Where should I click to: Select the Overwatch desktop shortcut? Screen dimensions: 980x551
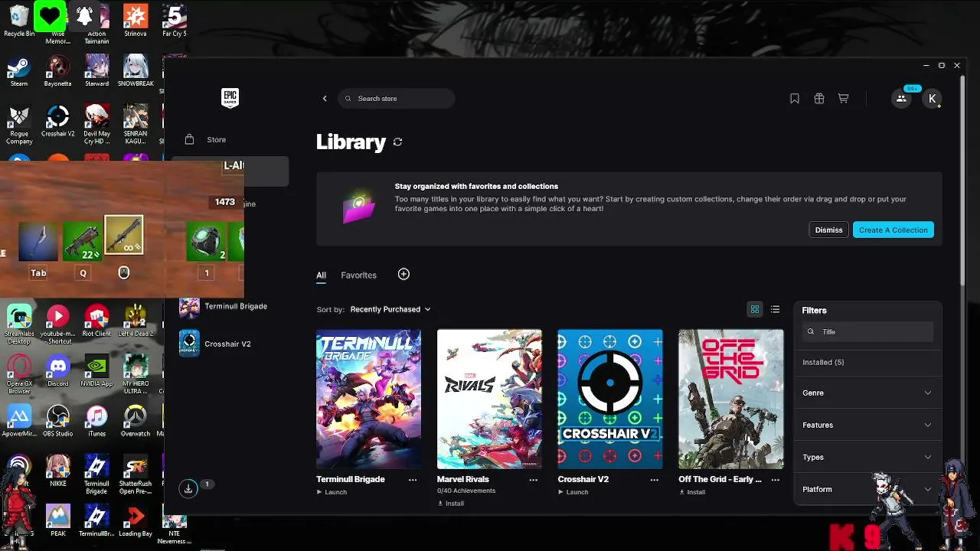pos(136,422)
